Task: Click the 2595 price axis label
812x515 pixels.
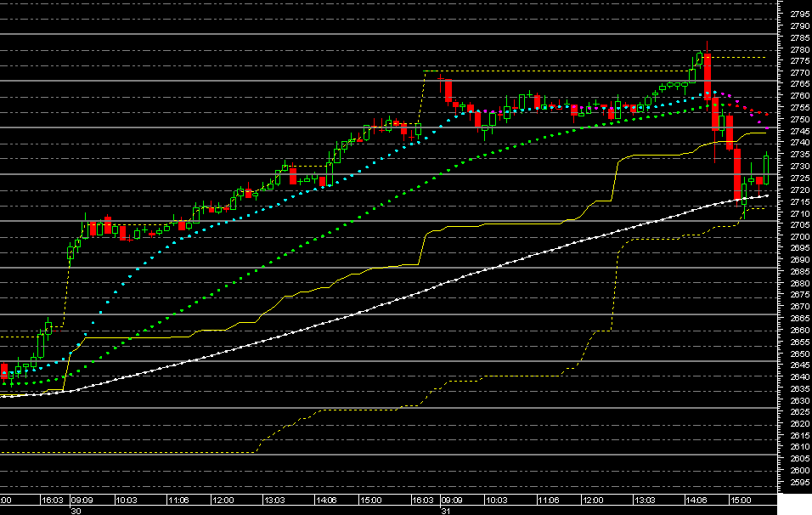Action: tap(800, 483)
